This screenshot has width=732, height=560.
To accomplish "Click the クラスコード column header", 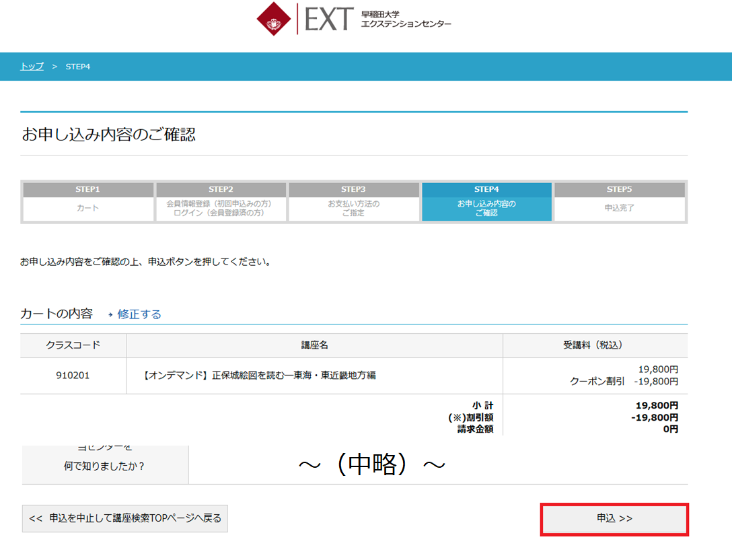I will (x=73, y=345).
